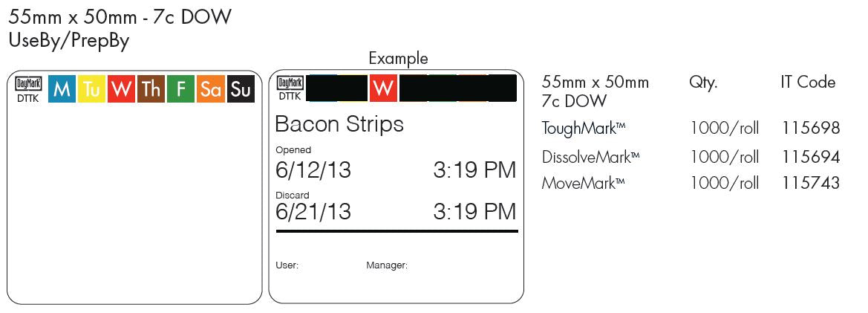
Task: Click the Manager field on the example label
Action: (386, 265)
